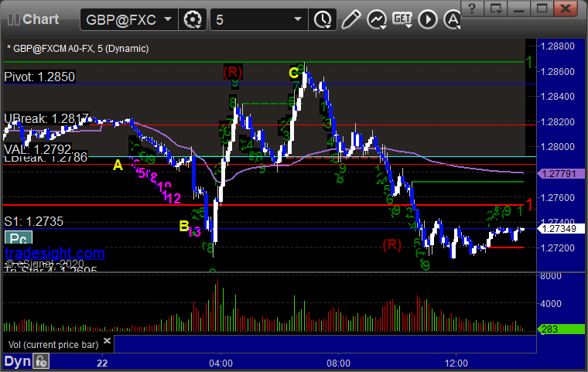
Task: Click the 8000 volume axis label
Action: (x=551, y=276)
